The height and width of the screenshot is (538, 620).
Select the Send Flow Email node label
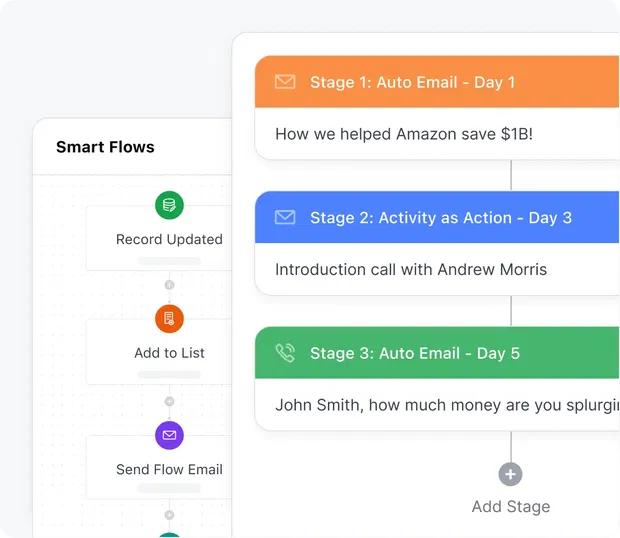[169, 469]
